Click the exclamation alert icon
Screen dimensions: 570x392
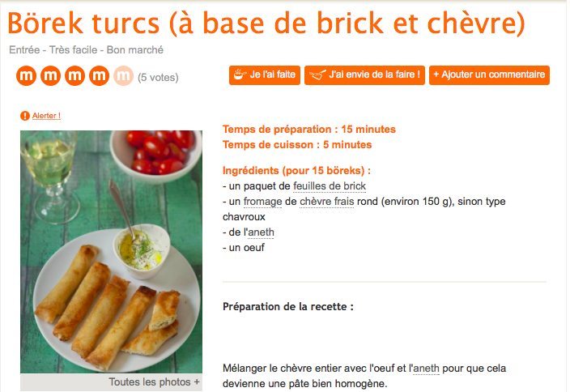click(x=25, y=116)
